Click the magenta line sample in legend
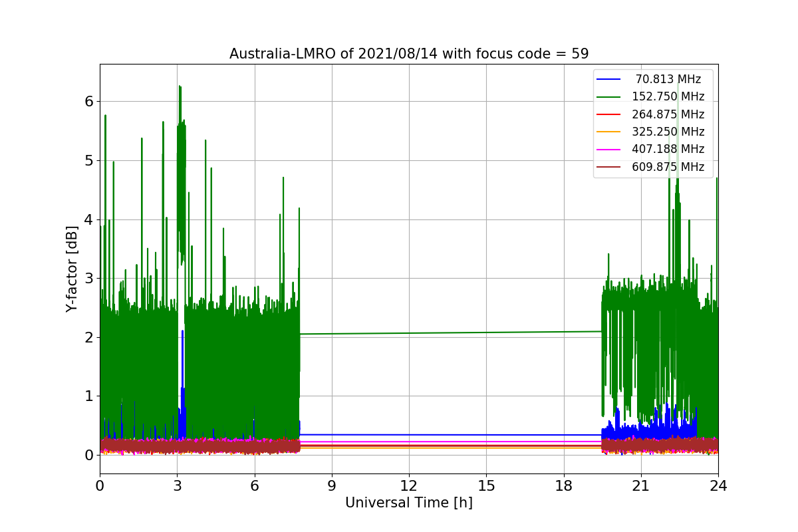 click(x=609, y=150)
